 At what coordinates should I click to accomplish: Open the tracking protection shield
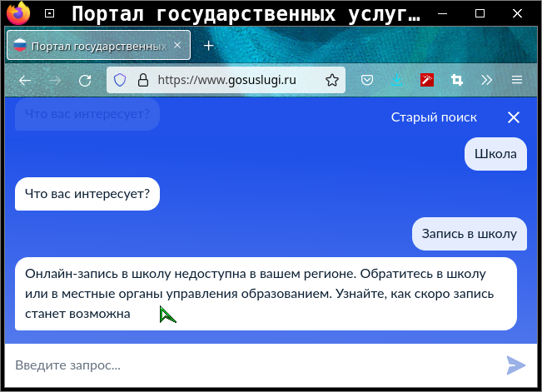(x=120, y=80)
